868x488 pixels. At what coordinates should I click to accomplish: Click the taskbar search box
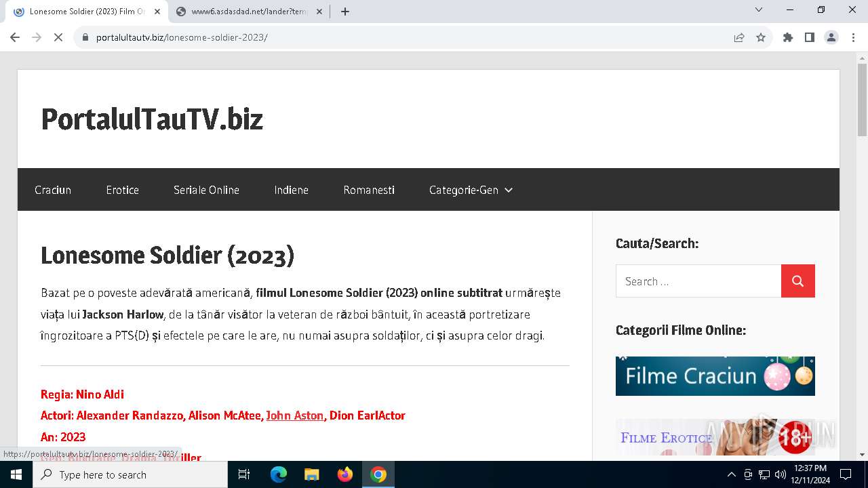pyautogui.click(x=130, y=474)
